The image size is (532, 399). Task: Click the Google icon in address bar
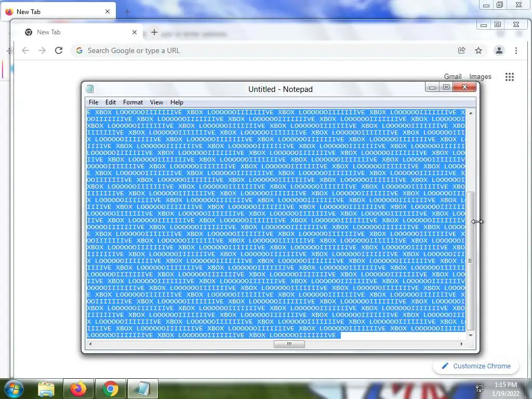[x=79, y=50]
